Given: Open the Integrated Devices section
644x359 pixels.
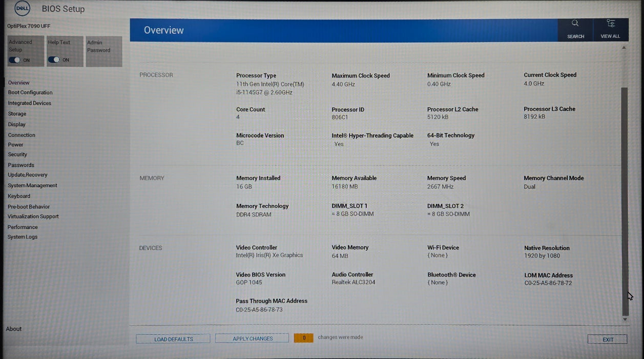Looking at the screenshot, I should 30,103.
